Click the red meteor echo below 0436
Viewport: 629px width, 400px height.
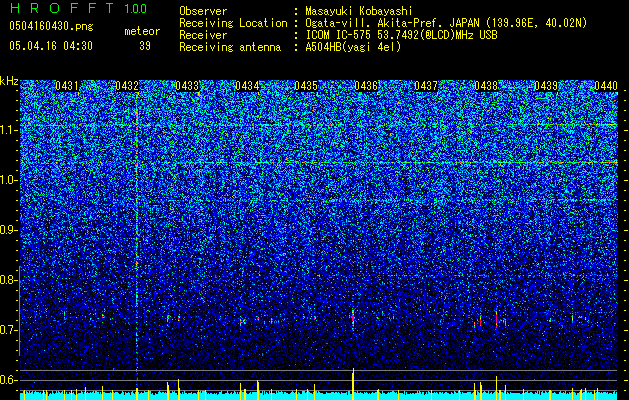(353, 317)
